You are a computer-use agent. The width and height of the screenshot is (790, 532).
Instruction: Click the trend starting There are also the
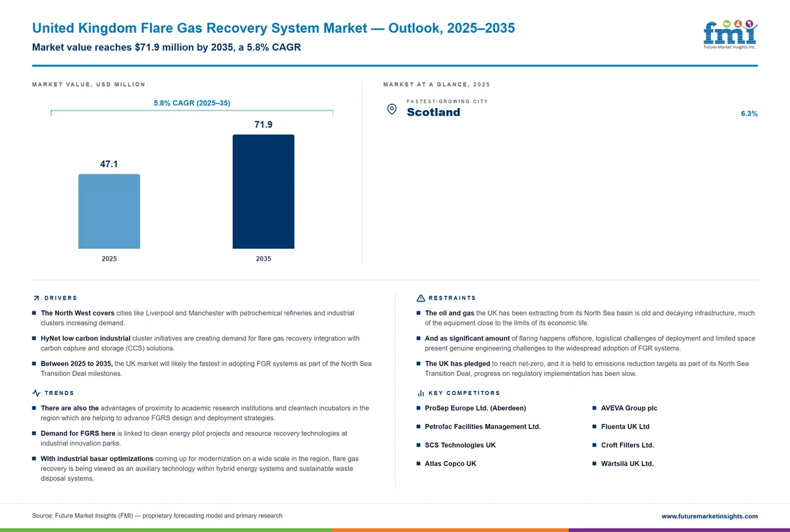pos(205,413)
